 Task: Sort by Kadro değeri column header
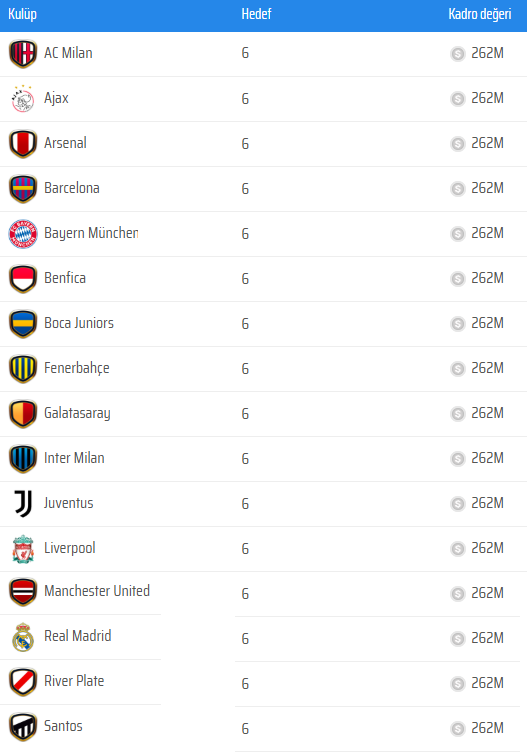[x=480, y=14]
